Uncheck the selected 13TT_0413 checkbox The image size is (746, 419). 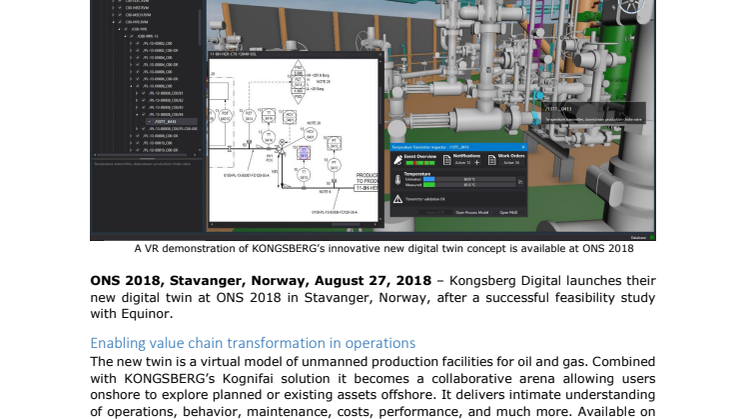pyautogui.click(x=149, y=122)
